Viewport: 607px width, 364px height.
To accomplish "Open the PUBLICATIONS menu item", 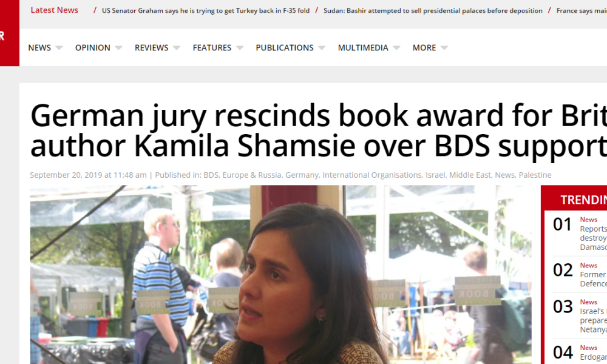I will point(285,47).
